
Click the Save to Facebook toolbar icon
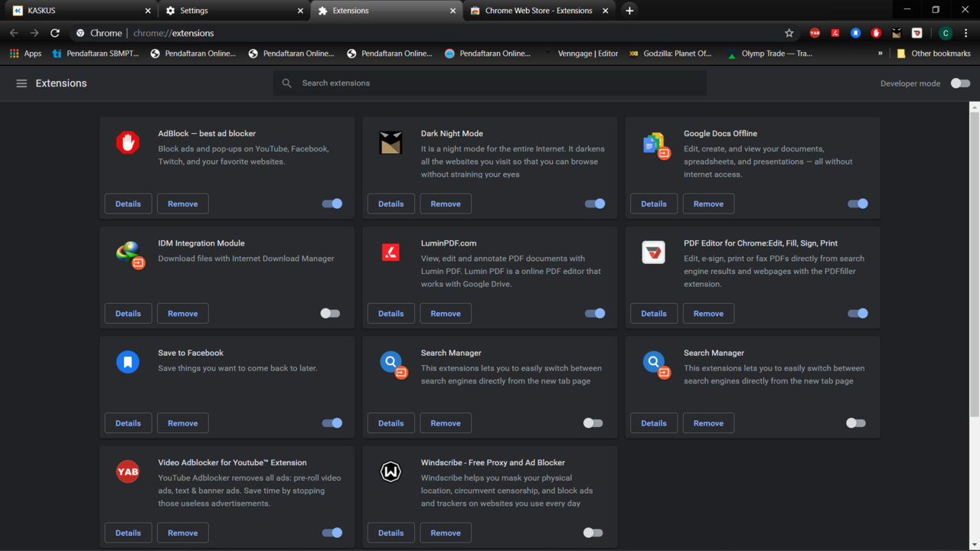856,33
